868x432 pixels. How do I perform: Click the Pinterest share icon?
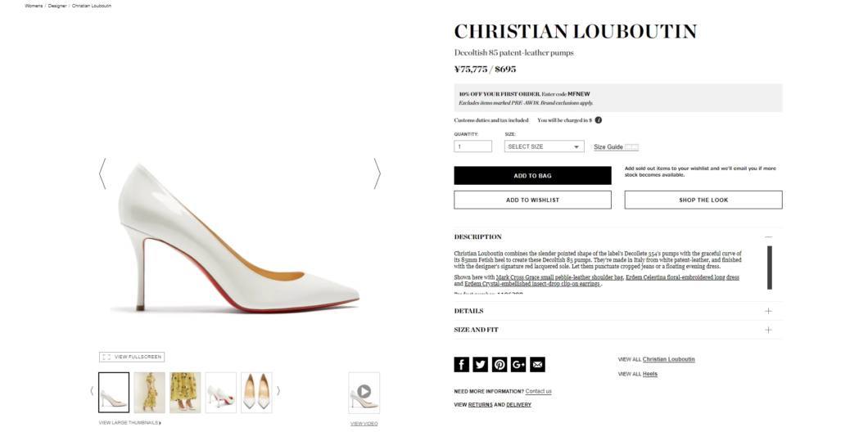(x=500, y=364)
